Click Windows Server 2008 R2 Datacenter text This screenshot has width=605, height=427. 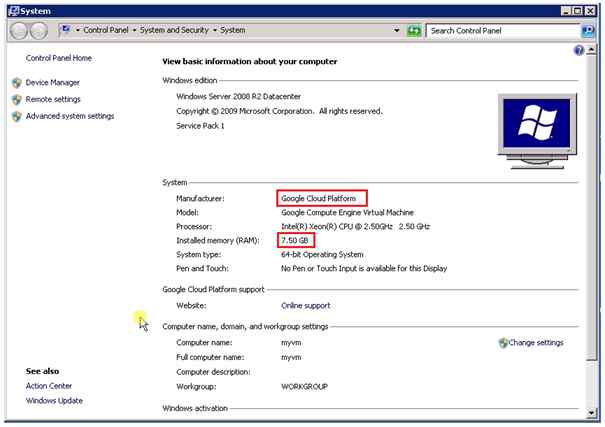pos(238,96)
